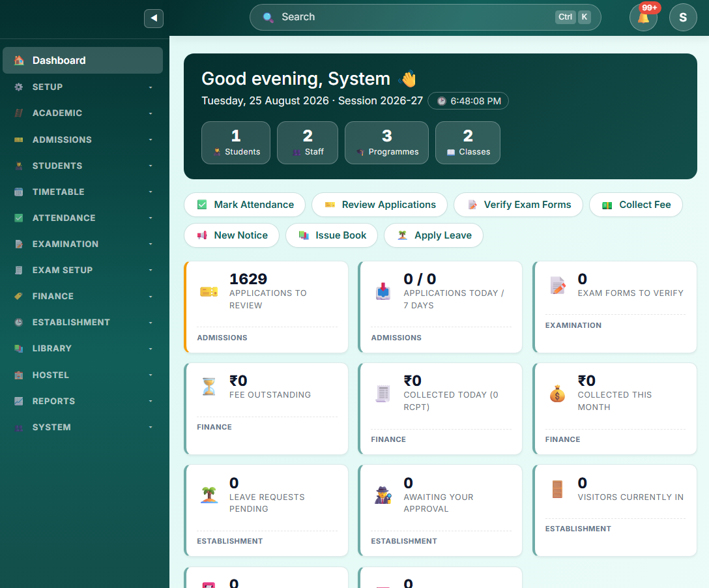Viewport: 709px width, 588px height.
Task: Open the HOSTEL sidebar section
Action: 83,375
